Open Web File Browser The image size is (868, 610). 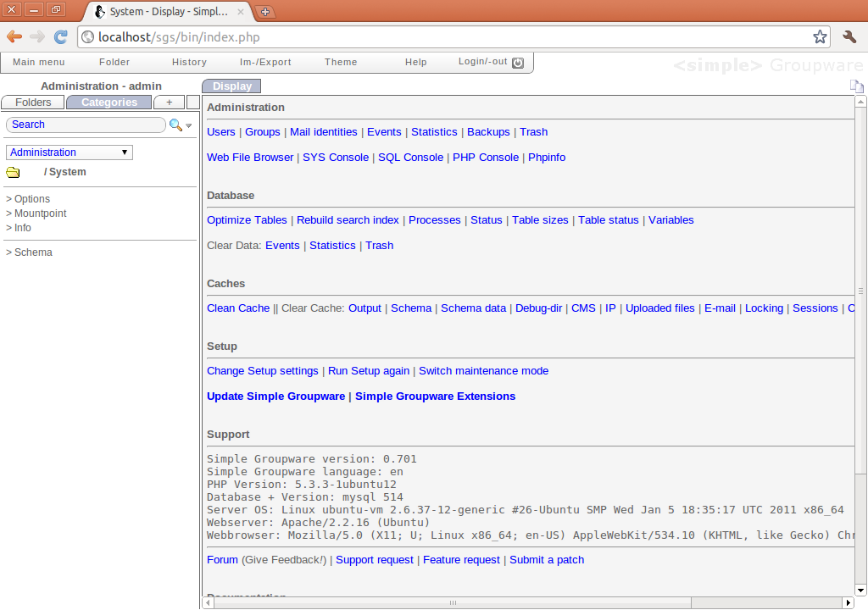[x=250, y=158]
